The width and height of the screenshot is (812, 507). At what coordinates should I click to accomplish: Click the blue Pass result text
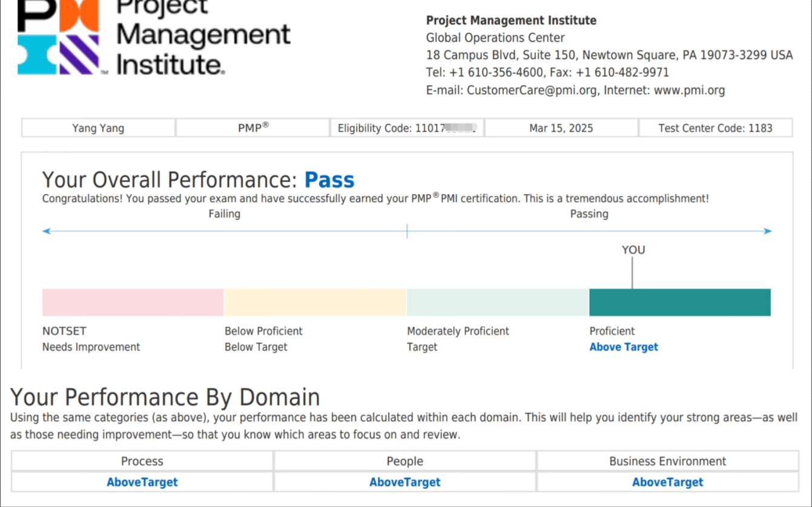tap(329, 180)
